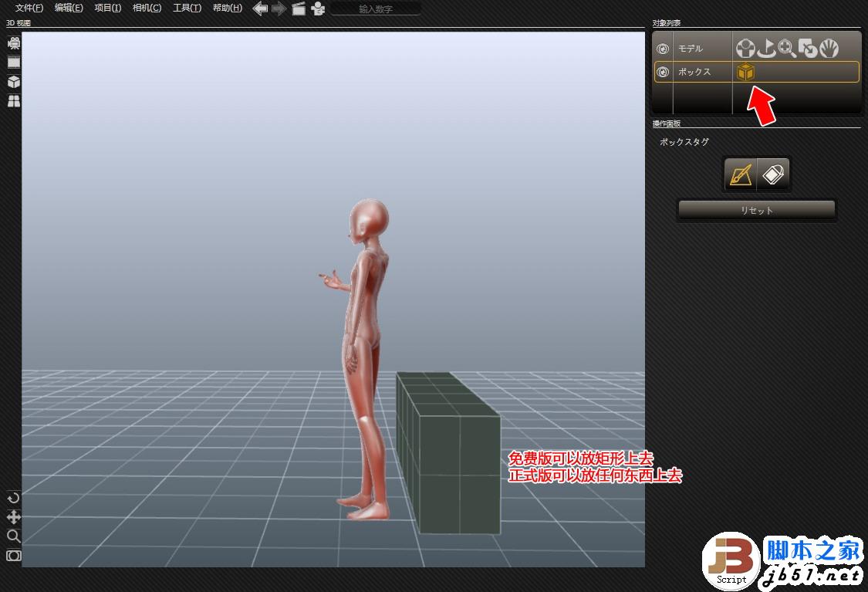Click the undo arrow in the toolbar

click(260, 8)
